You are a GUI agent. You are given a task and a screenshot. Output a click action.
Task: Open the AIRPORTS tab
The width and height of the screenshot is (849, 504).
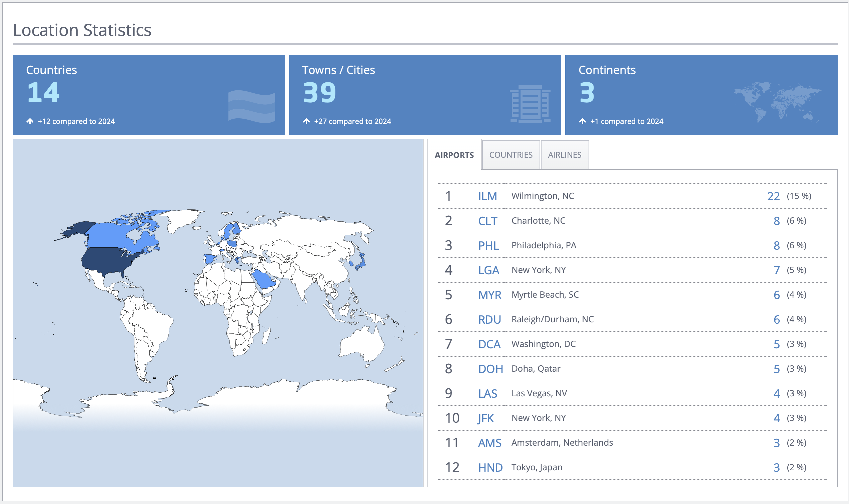[454, 155]
